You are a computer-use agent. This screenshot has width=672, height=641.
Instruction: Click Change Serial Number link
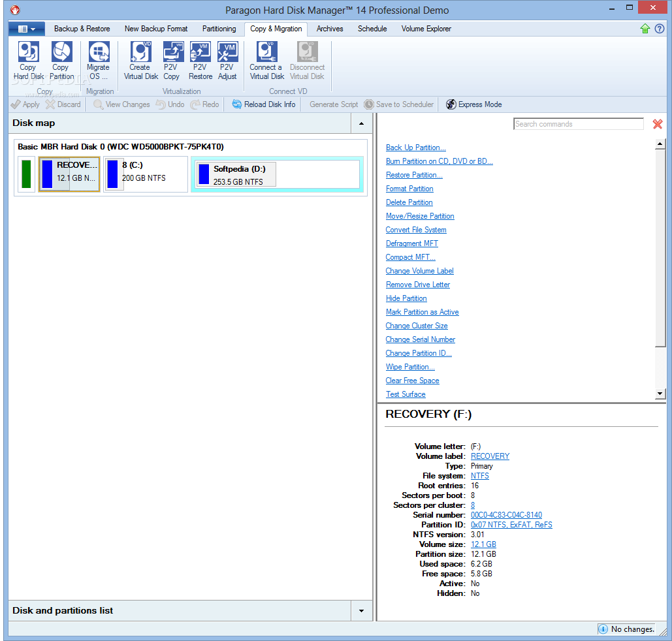tap(421, 339)
